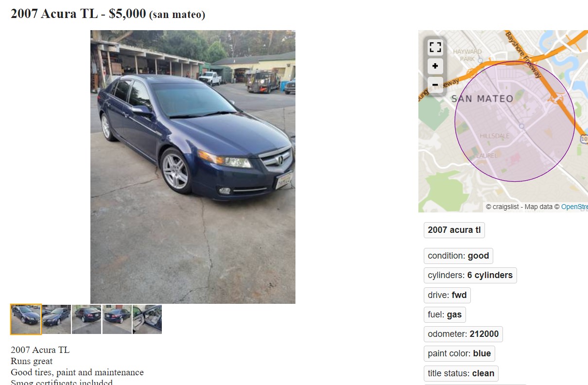Click the San Mateo label on map
588x385 pixels.
[482, 99]
